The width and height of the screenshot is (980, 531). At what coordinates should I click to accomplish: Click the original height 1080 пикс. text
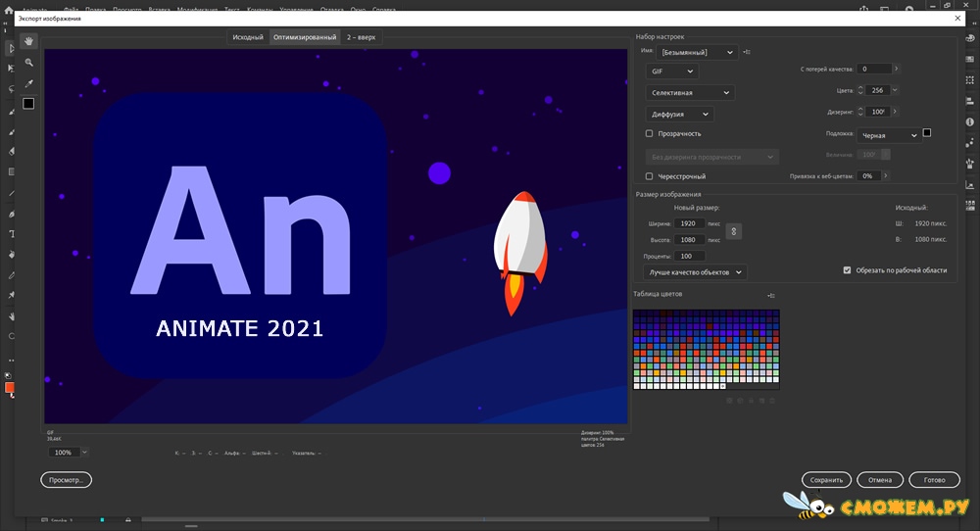931,239
